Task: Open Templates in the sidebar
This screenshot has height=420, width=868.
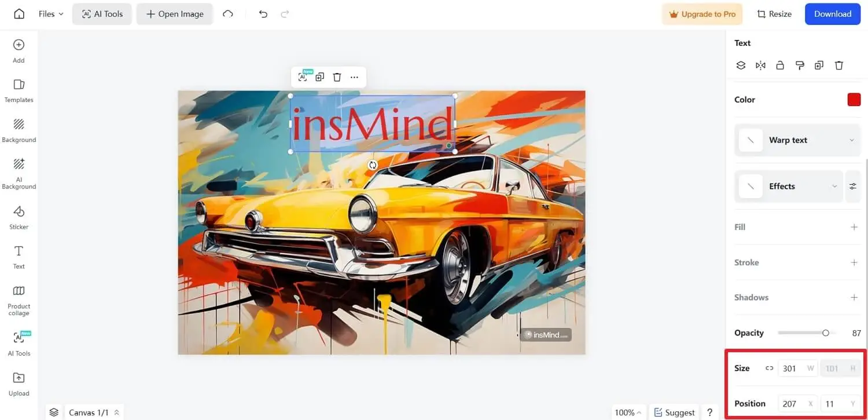Action: tap(19, 91)
